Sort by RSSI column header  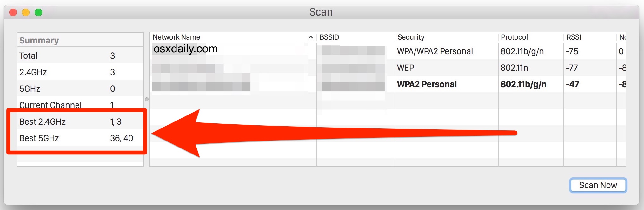pyautogui.click(x=574, y=37)
